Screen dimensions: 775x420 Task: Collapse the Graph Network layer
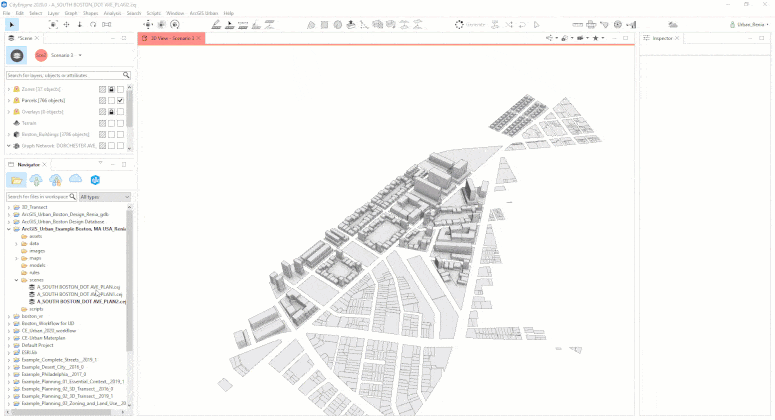pyautogui.click(x=9, y=146)
